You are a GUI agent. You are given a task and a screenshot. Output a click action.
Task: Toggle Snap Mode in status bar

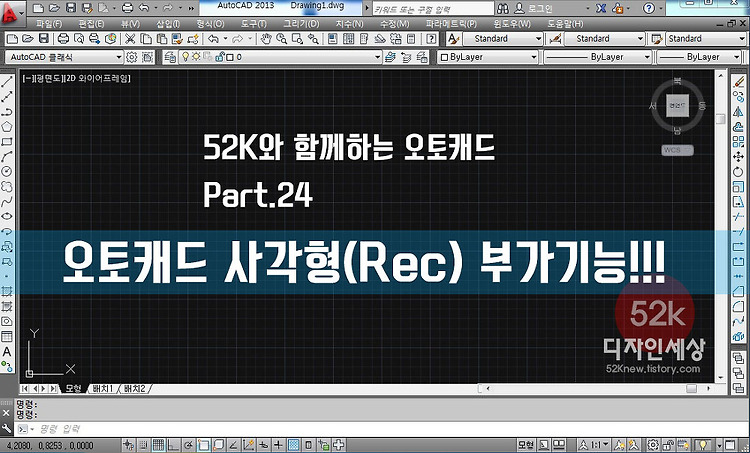pos(143,445)
